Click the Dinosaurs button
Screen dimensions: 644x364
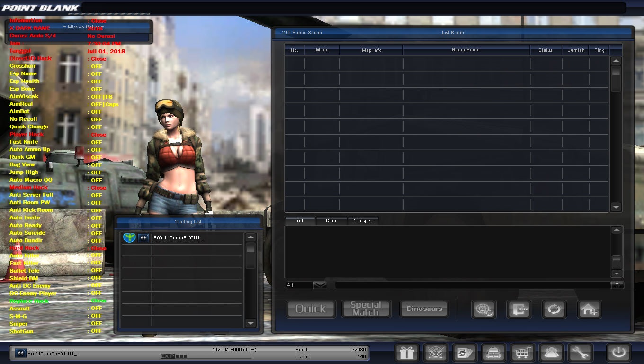pyautogui.click(x=424, y=309)
